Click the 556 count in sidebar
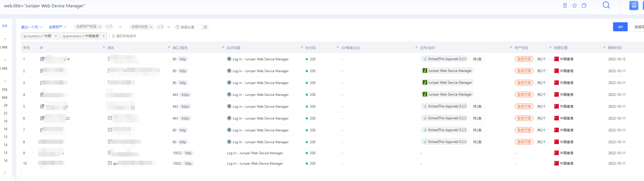The width and height of the screenshot is (644, 181). [x=4, y=89]
